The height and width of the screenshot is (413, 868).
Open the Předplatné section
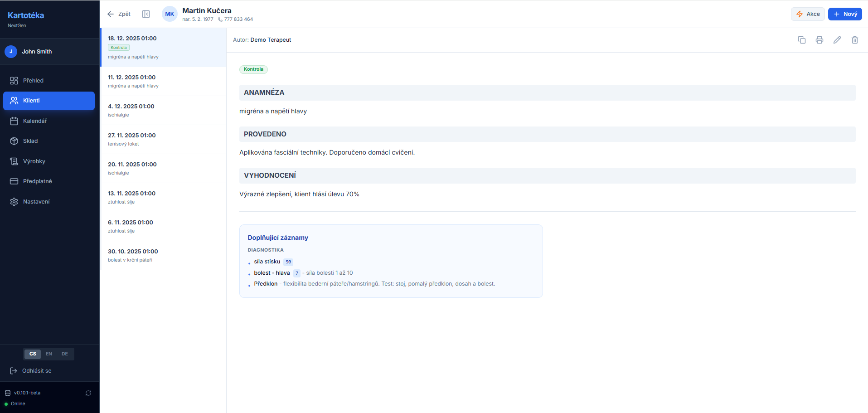coord(49,181)
